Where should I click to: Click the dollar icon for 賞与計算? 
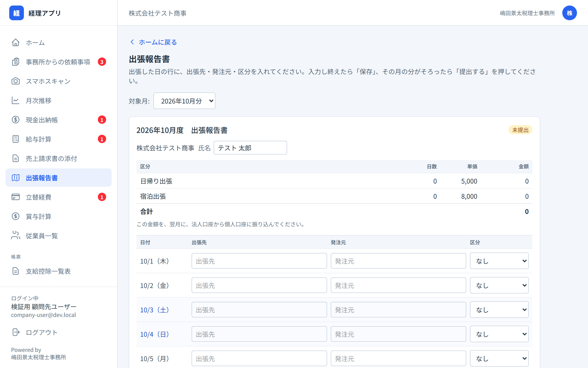point(16,216)
